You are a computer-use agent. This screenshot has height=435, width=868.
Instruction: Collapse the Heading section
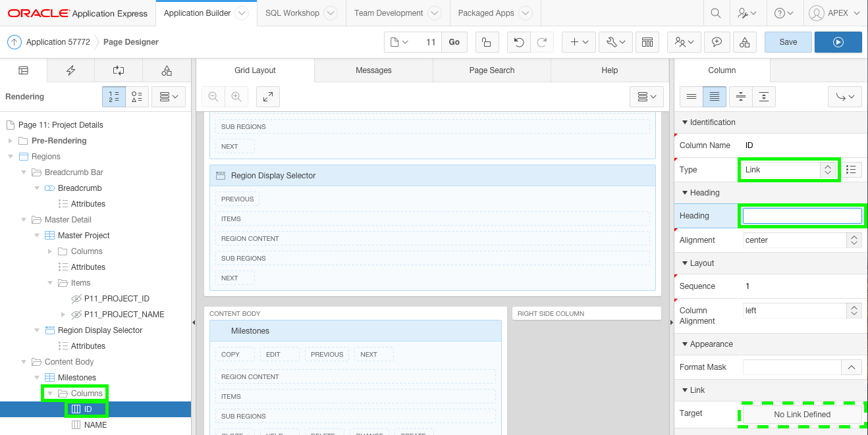coord(685,193)
